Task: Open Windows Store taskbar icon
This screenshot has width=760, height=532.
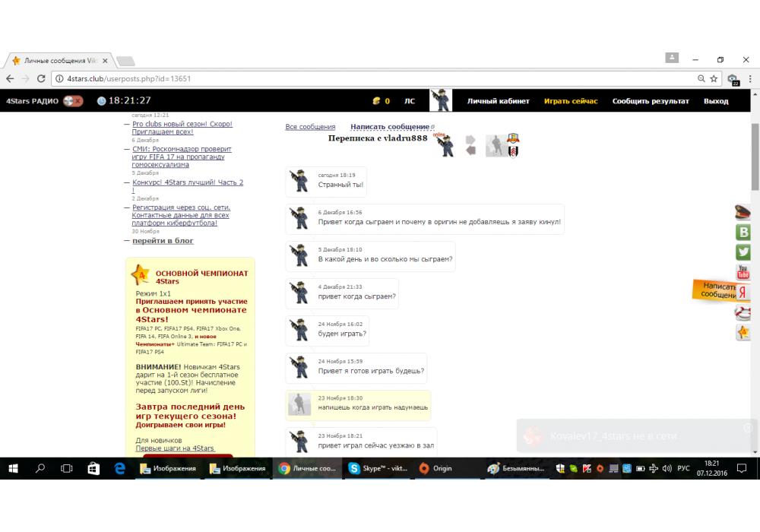Action: click(93, 468)
